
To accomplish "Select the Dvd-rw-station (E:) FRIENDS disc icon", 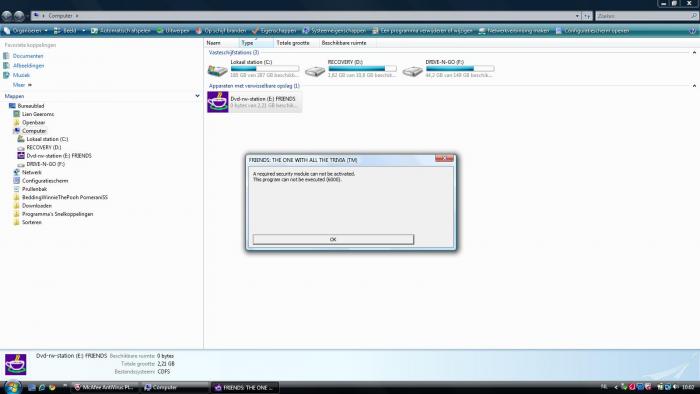I will point(218,102).
